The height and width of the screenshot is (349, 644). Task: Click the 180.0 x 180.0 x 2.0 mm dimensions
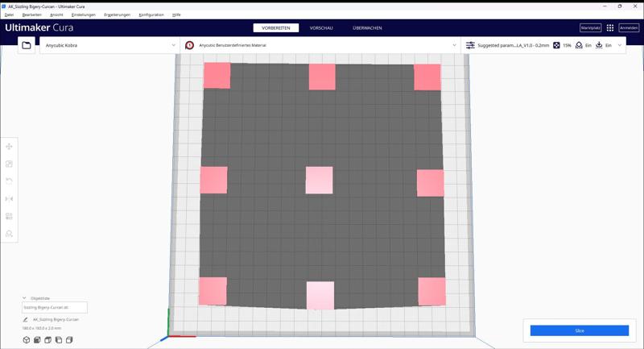click(42, 328)
